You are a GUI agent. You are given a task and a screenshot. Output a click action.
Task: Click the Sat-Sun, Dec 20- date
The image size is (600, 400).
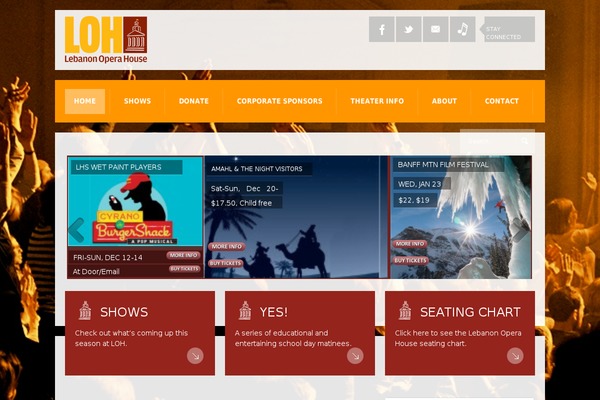tap(245, 189)
